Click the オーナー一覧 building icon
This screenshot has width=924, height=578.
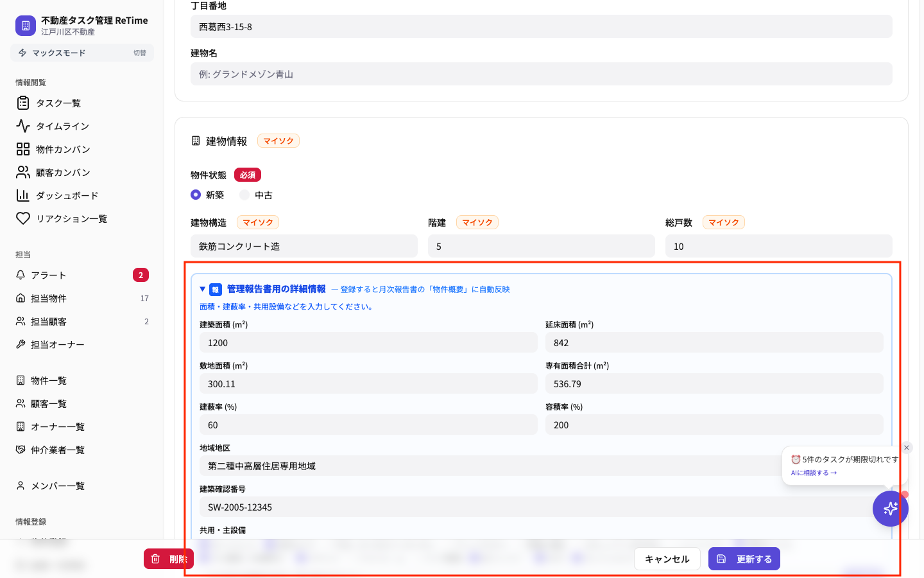[21, 426]
